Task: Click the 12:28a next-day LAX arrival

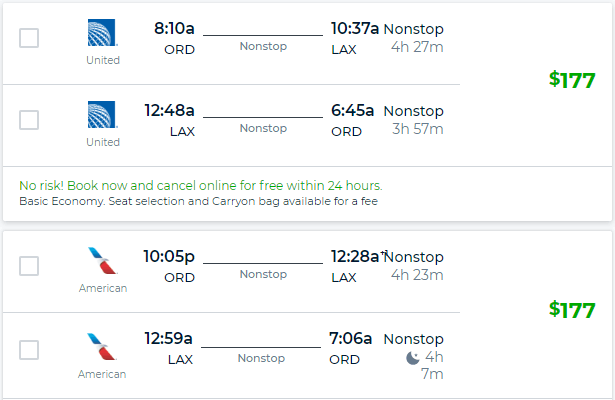Action: pos(355,256)
